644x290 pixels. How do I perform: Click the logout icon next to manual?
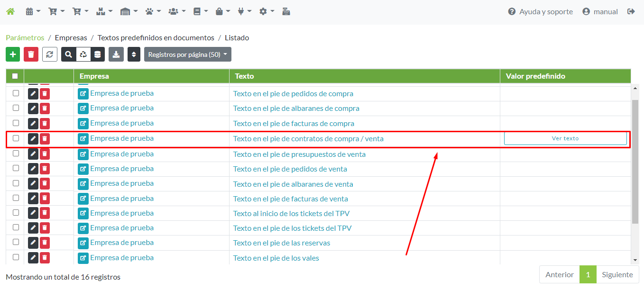click(631, 11)
